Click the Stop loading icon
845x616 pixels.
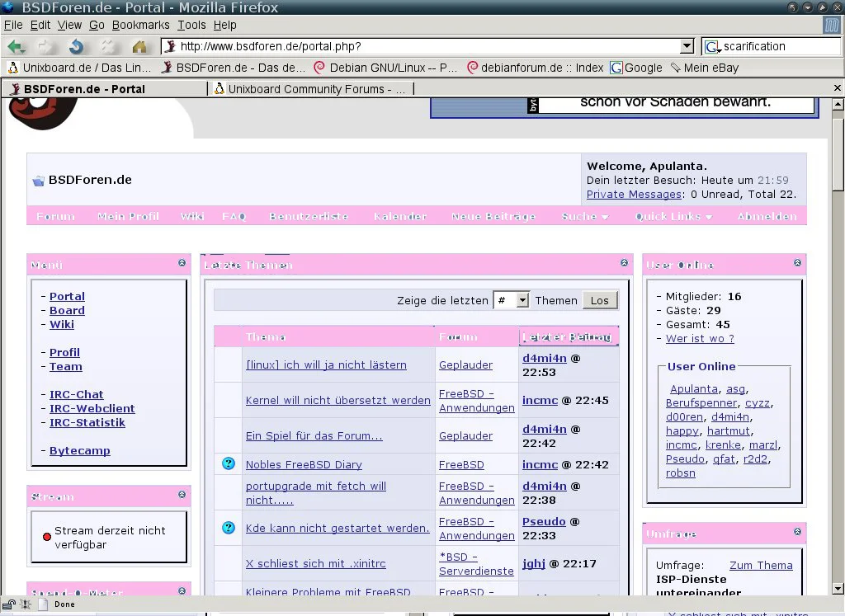(108, 47)
